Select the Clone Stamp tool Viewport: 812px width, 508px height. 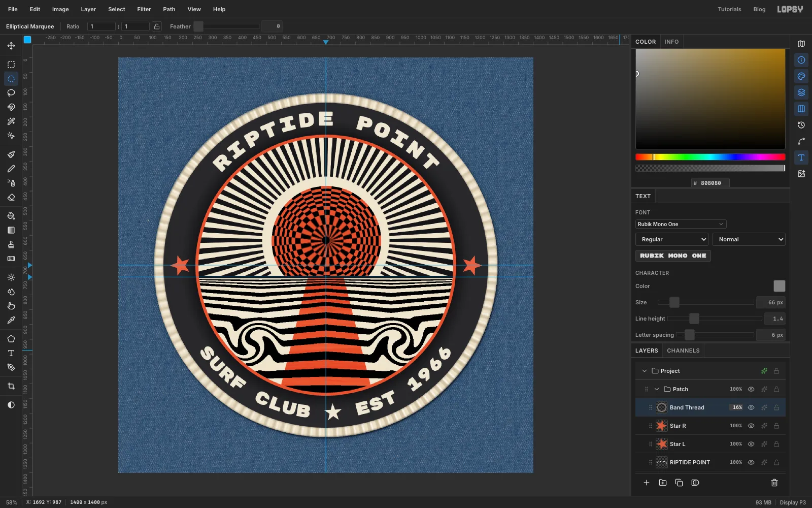point(11,244)
